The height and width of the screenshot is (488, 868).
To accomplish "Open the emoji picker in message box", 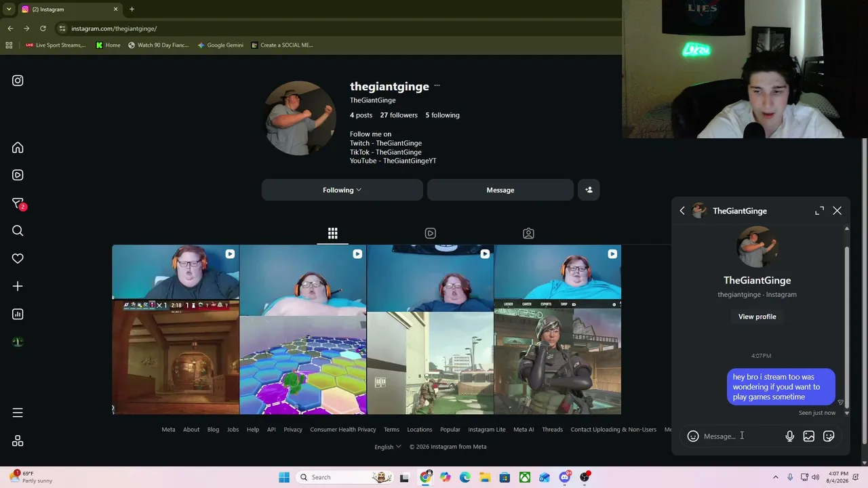I will tap(693, 436).
